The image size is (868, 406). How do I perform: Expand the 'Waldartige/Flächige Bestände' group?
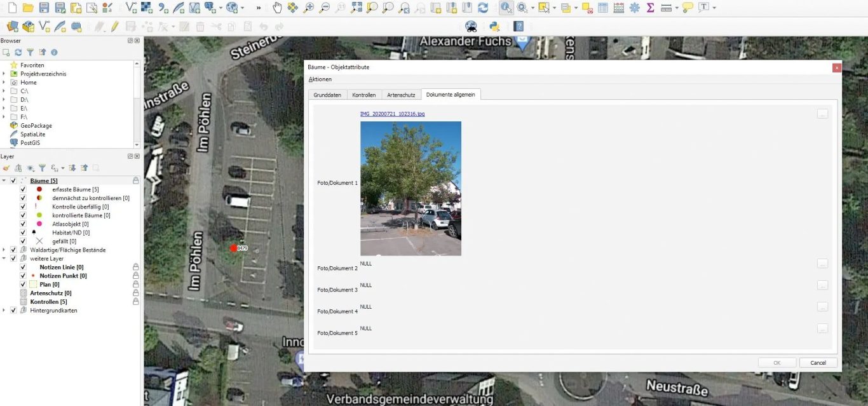(4, 250)
